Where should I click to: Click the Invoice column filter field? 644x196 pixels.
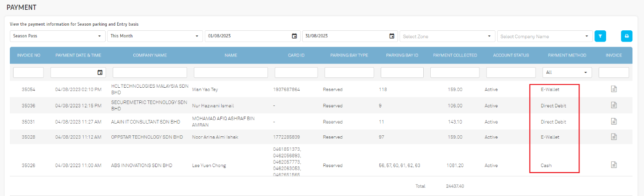click(x=614, y=72)
